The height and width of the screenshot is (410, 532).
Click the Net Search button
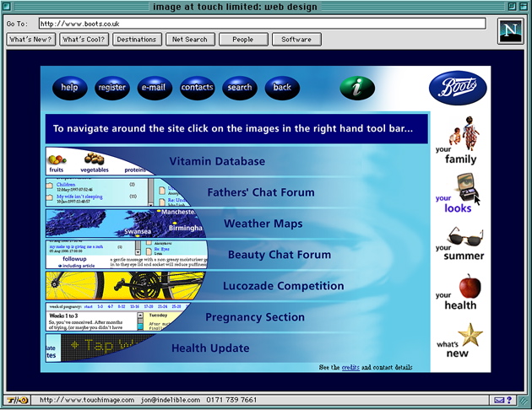pos(190,40)
